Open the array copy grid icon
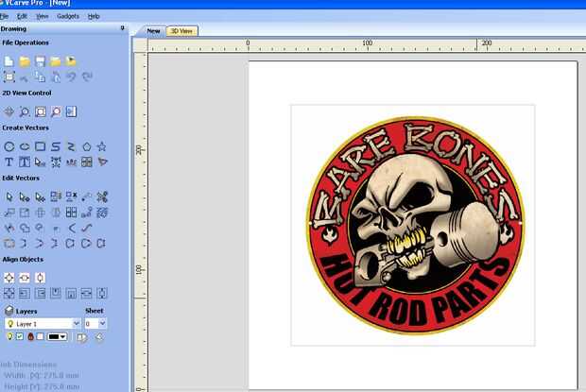Screen dimensions: 586x392 click(71, 213)
